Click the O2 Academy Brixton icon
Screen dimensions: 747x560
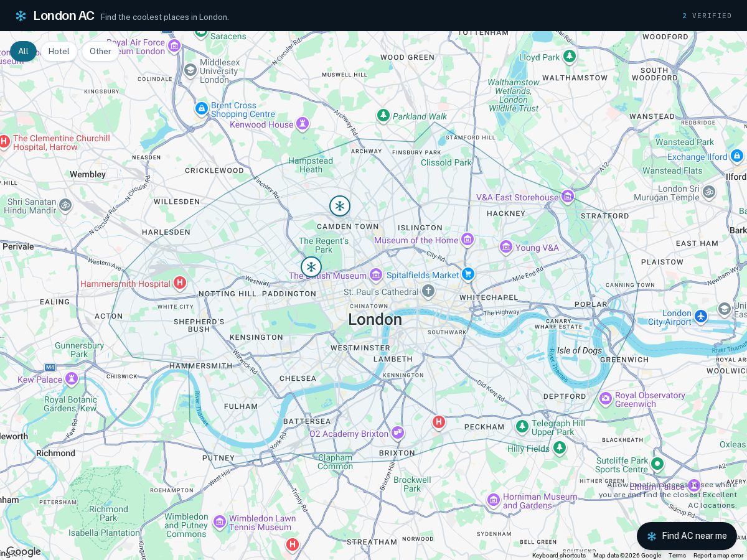(398, 432)
